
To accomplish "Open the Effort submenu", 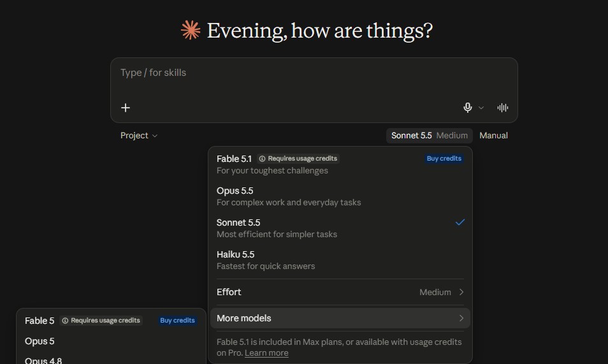I will click(x=340, y=292).
